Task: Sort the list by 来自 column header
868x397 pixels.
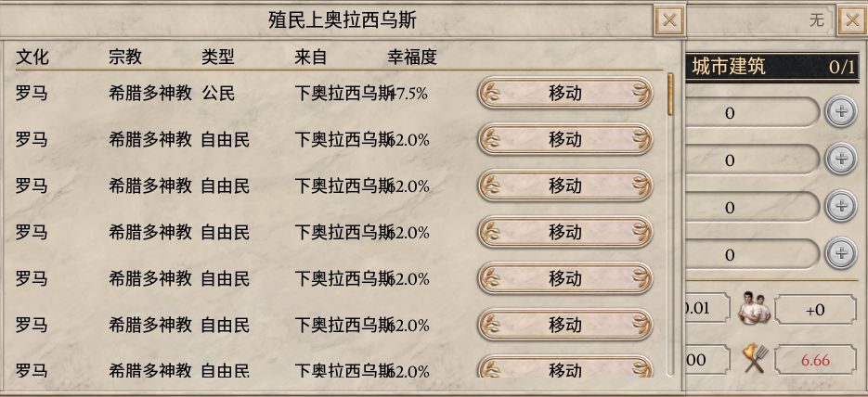Action: pyautogui.click(x=311, y=57)
